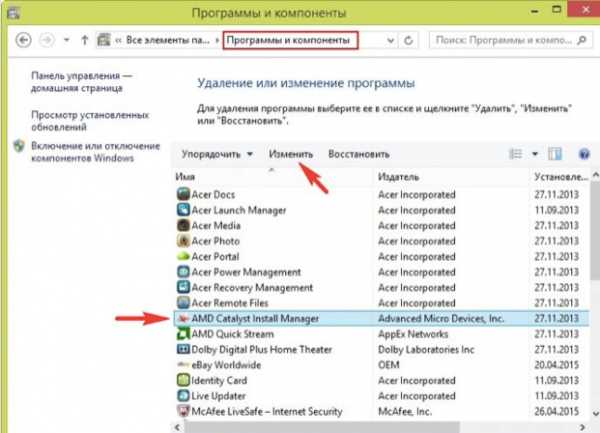Image resolution: width=600 pixels, height=433 pixels.
Task: Open 'Включение или отключение компонентов Windows' link
Action: coord(95,152)
